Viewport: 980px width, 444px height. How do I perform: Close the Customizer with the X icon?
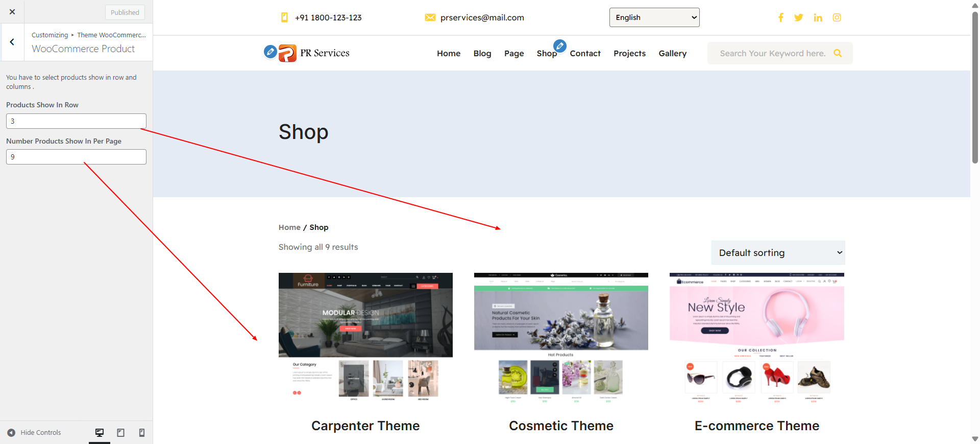[12, 12]
